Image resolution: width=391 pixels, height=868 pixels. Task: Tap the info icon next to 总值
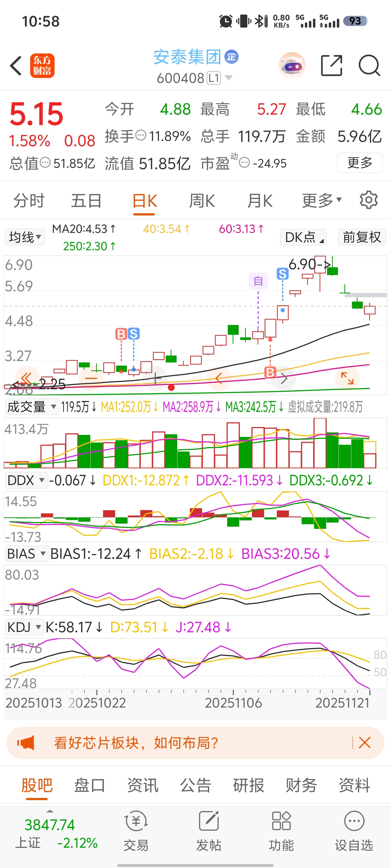coord(45,163)
